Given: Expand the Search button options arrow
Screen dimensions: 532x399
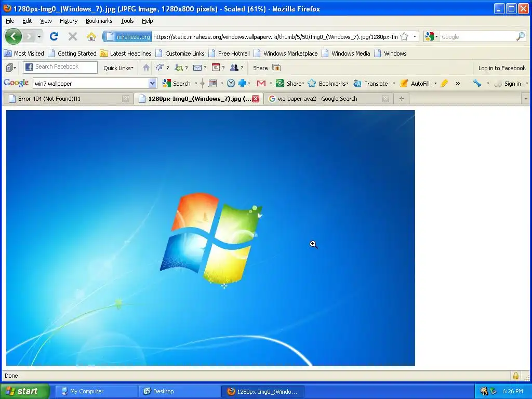Looking at the screenshot, I should pyautogui.click(x=196, y=84).
